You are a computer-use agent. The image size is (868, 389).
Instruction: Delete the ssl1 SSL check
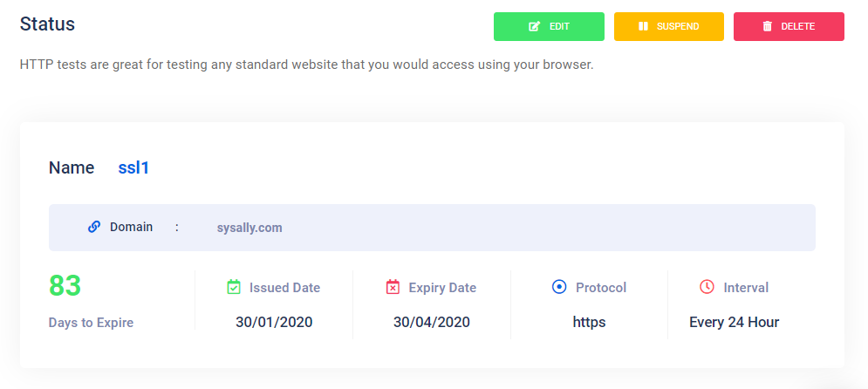789,26
